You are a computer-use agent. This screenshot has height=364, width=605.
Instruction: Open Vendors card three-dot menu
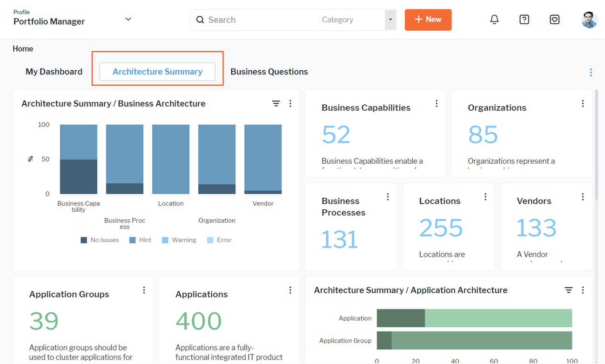tap(582, 197)
